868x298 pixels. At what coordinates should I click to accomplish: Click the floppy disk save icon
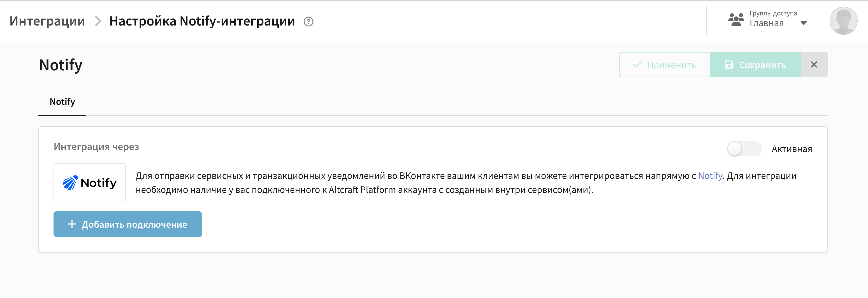click(x=729, y=65)
